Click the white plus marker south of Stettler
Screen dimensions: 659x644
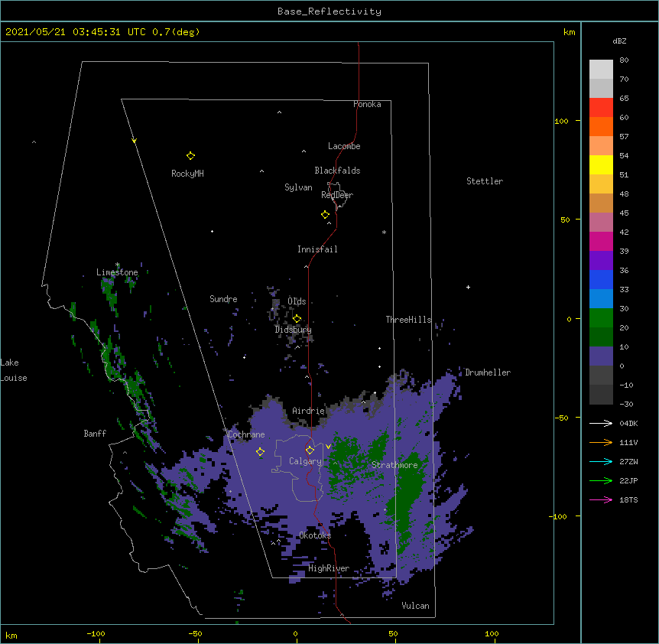point(468,287)
